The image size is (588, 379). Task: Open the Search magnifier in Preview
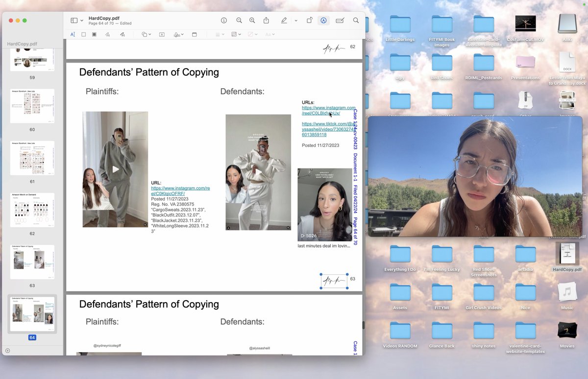click(x=356, y=21)
